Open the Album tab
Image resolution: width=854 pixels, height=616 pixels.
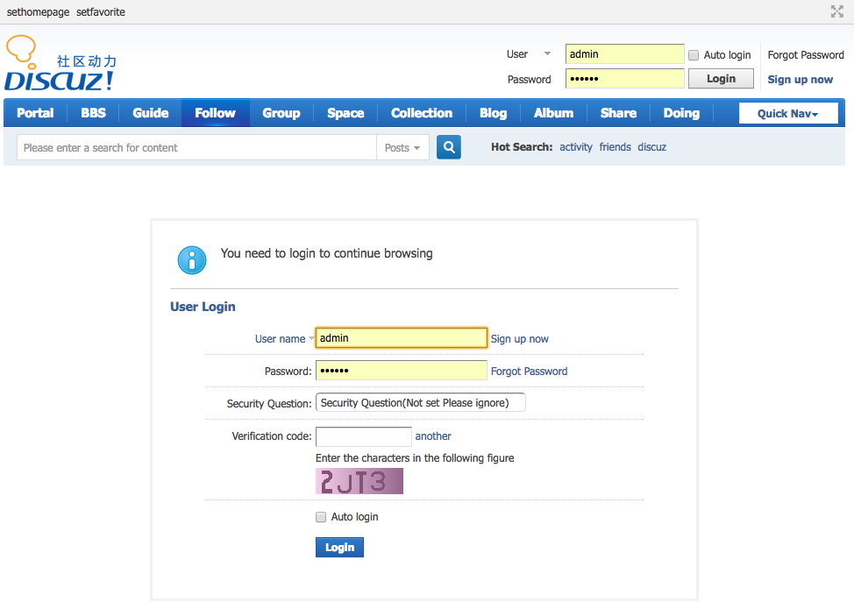click(554, 113)
